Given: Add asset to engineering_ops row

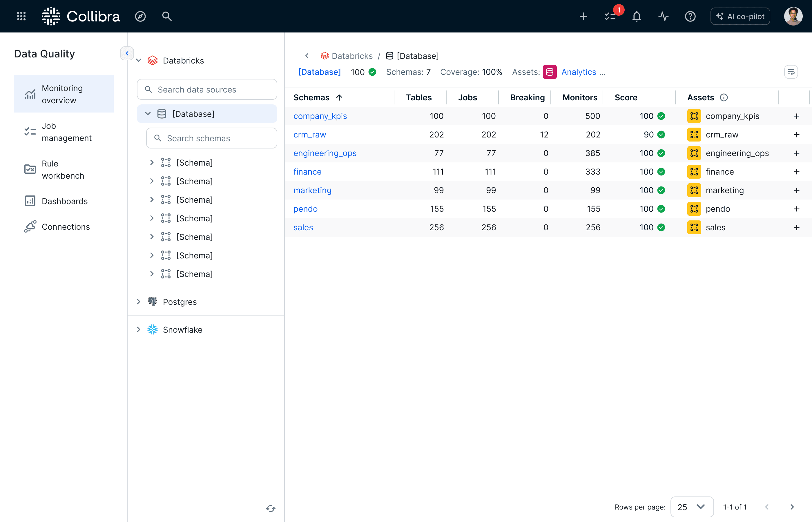Looking at the screenshot, I should 796,153.
